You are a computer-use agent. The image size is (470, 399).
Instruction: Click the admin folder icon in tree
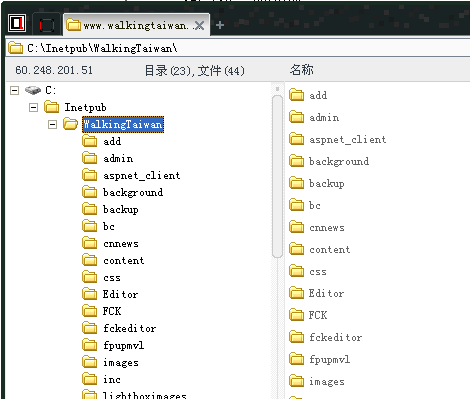click(x=90, y=158)
